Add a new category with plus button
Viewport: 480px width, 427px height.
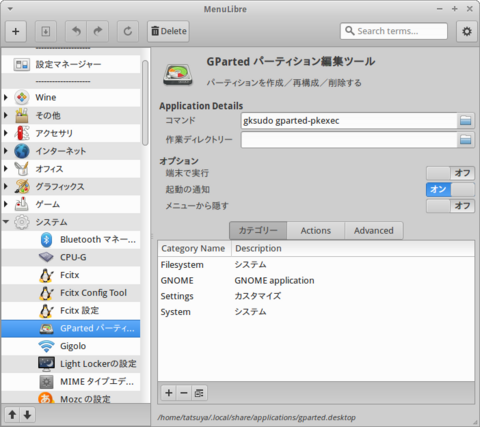coord(169,393)
